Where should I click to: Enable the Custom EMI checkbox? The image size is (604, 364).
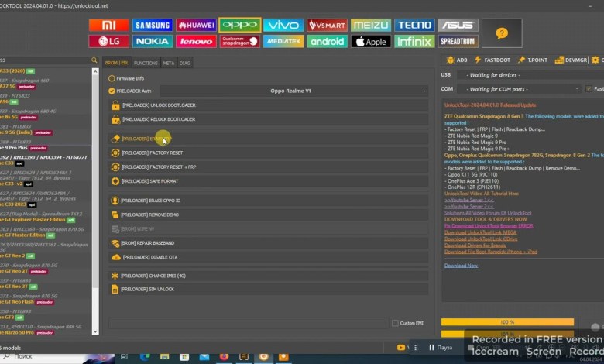tap(394, 323)
